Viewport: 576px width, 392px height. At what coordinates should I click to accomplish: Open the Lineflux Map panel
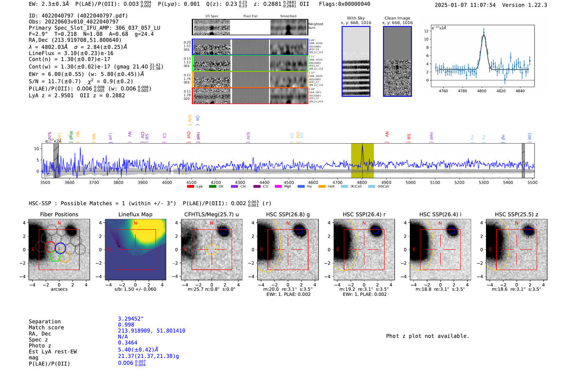[135, 249]
